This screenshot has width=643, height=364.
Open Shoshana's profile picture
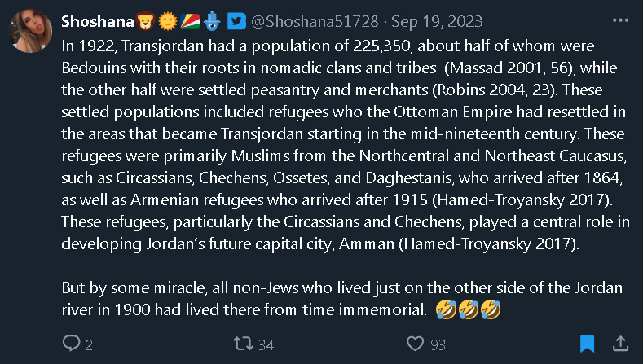click(x=30, y=32)
